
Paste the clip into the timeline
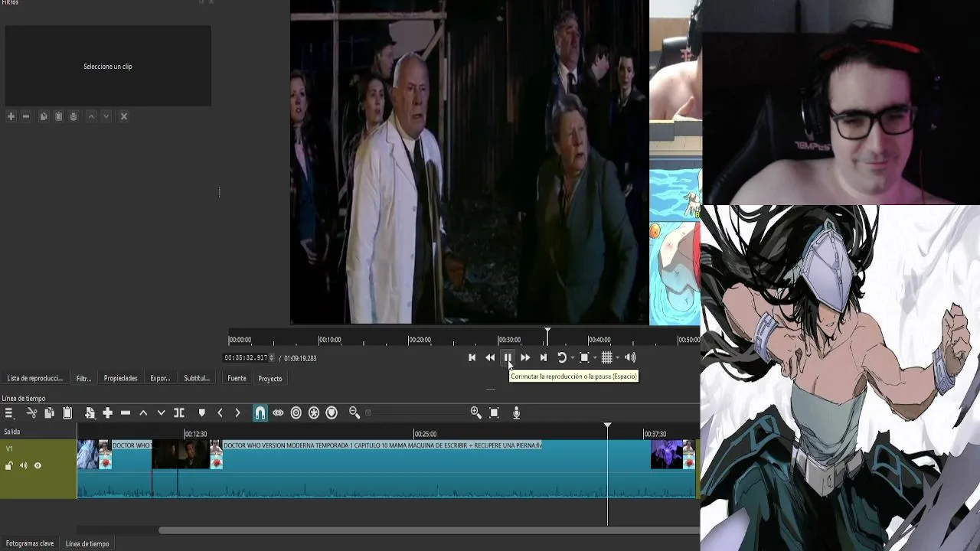tap(67, 413)
